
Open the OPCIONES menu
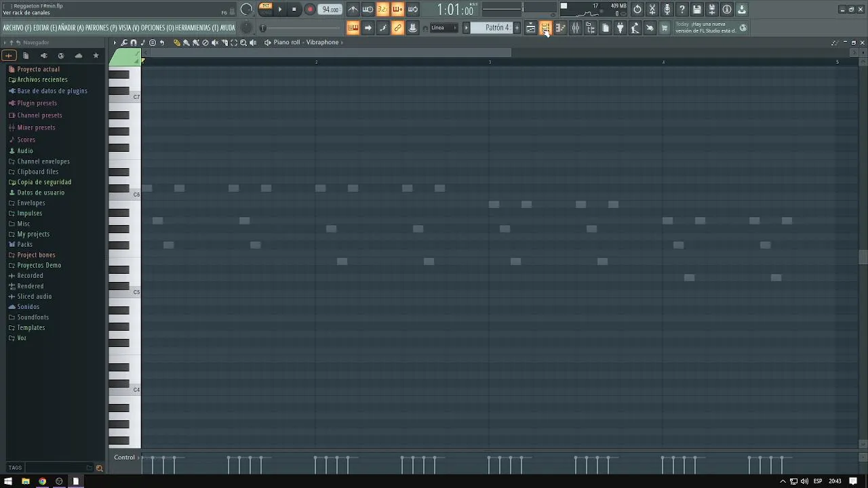point(157,28)
